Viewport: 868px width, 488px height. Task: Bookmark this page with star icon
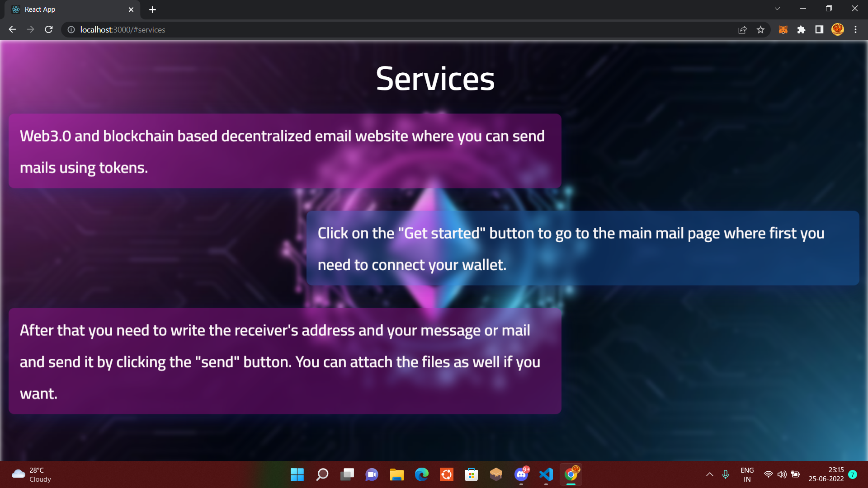pyautogui.click(x=760, y=30)
